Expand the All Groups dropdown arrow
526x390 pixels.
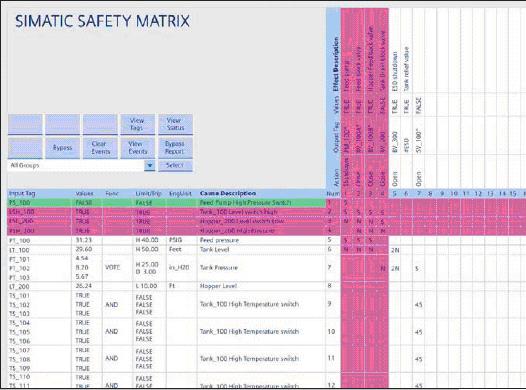pos(150,166)
